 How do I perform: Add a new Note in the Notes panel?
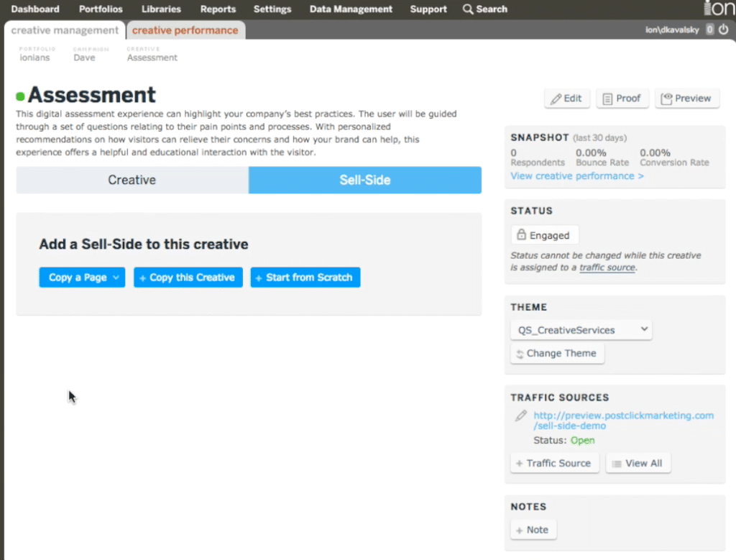[x=533, y=529]
